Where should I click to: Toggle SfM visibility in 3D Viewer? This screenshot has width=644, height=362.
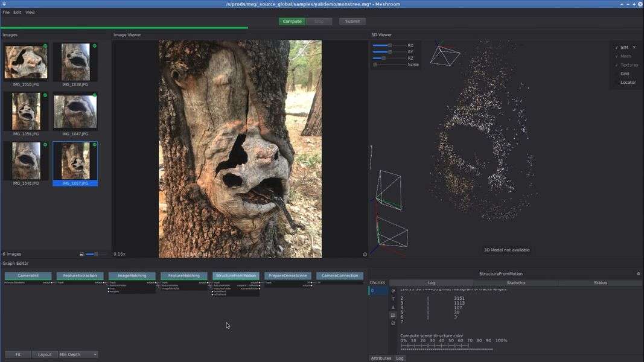(x=616, y=47)
